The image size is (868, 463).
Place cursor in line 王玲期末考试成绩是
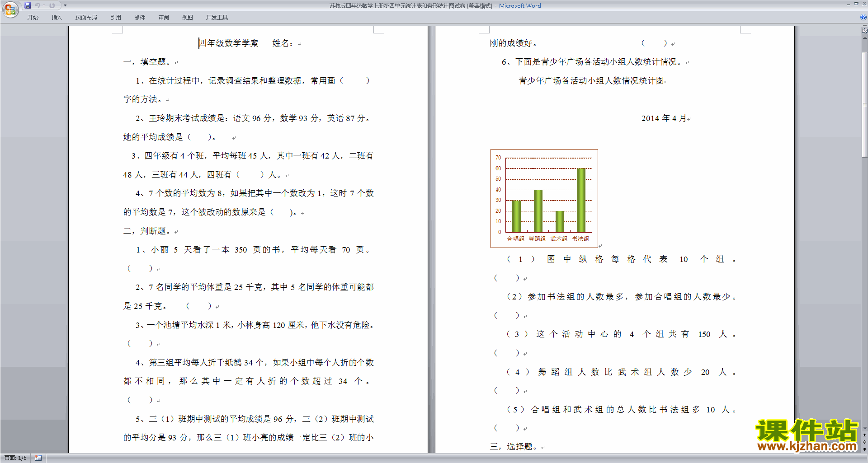[253, 118]
